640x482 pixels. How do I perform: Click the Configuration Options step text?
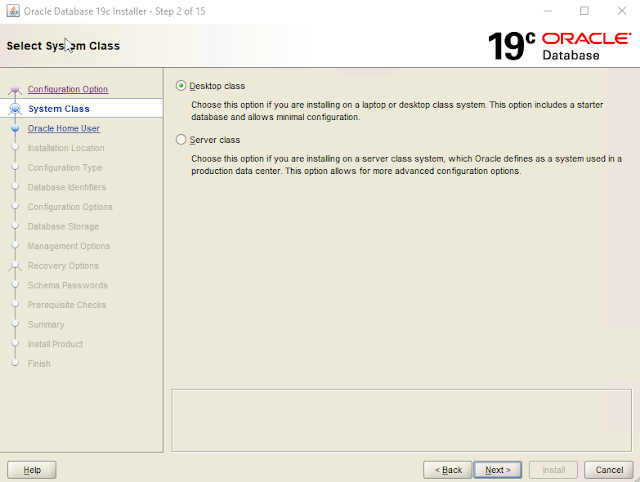pos(70,207)
